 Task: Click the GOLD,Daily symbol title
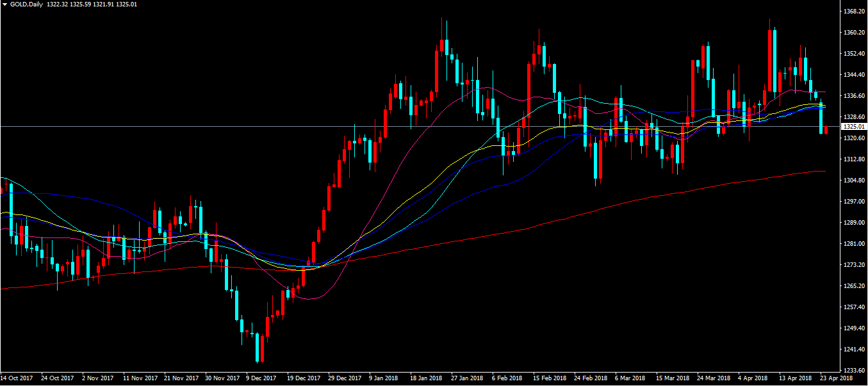pos(26,4)
